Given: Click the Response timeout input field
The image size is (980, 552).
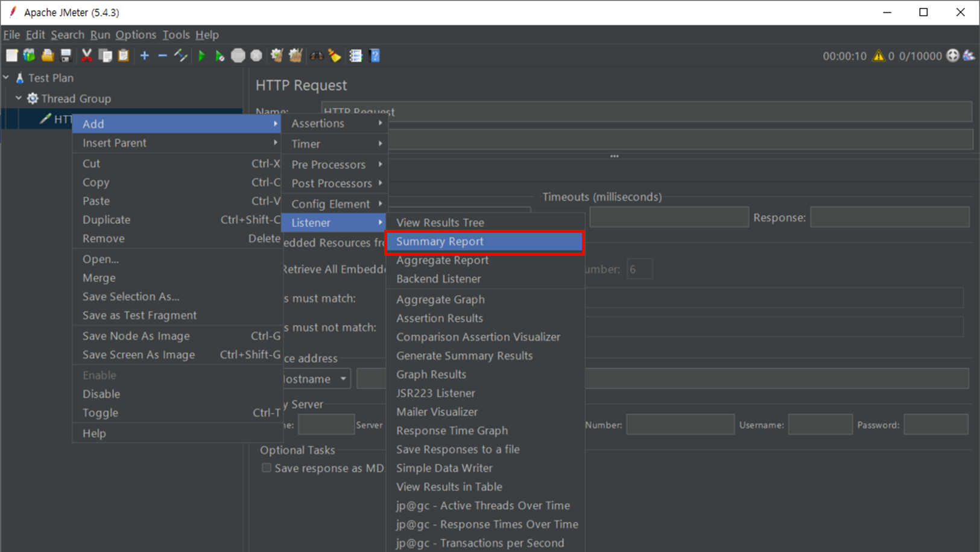Looking at the screenshot, I should (x=890, y=217).
